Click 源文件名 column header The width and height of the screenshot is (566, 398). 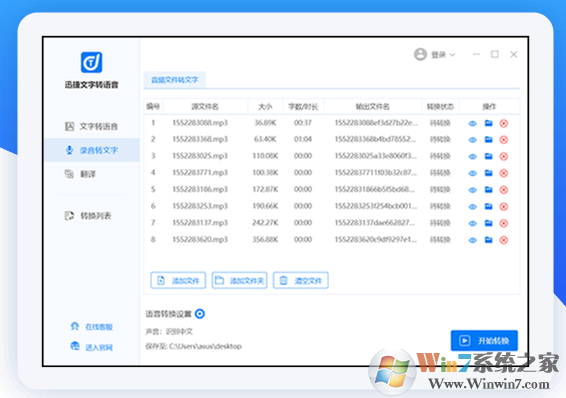tap(205, 106)
